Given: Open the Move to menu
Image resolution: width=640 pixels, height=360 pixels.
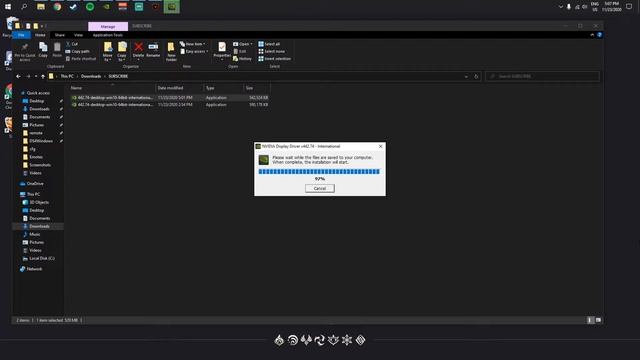Looking at the screenshot, I should (x=108, y=52).
